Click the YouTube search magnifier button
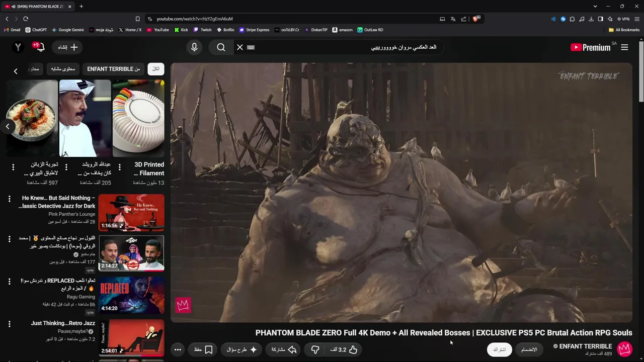Screen dimensions: 644x362 point(221,47)
